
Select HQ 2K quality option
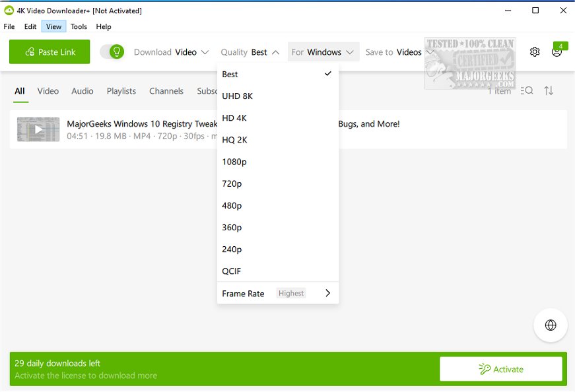click(278, 140)
